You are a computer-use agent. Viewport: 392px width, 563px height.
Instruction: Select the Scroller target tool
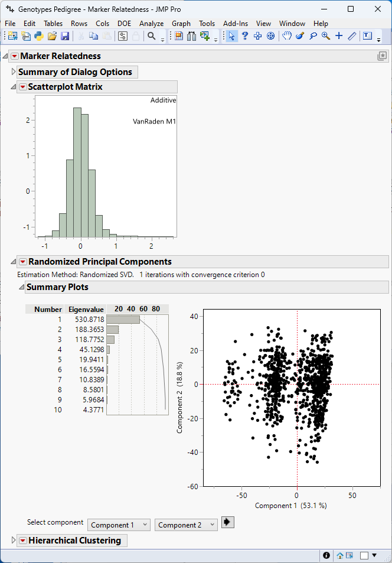[x=270, y=36]
